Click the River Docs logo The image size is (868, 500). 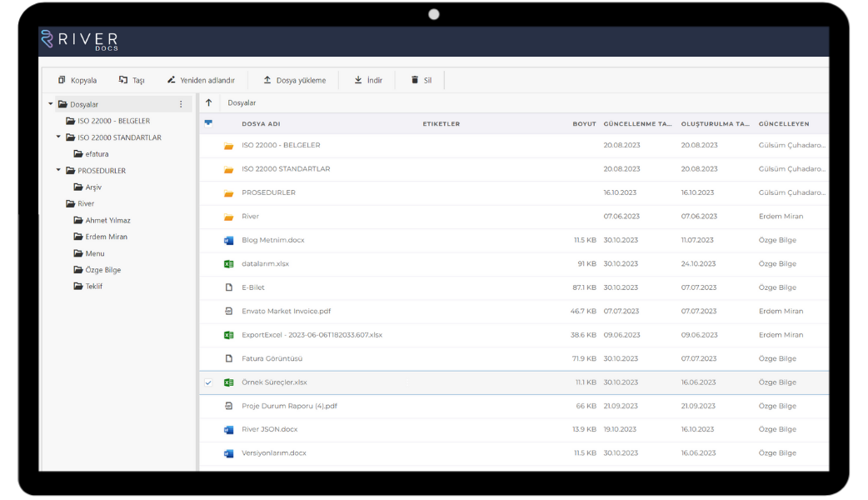click(x=79, y=40)
